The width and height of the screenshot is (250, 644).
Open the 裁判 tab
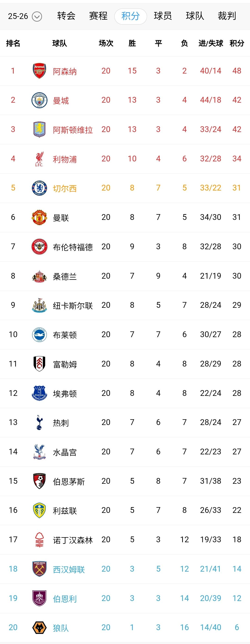[x=227, y=16]
